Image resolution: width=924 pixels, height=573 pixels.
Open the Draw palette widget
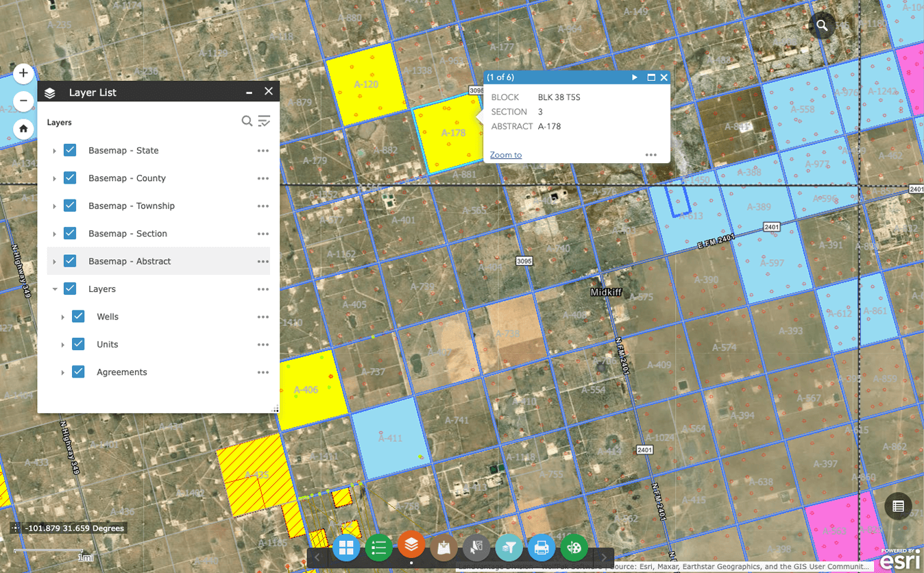coord(574,548)
